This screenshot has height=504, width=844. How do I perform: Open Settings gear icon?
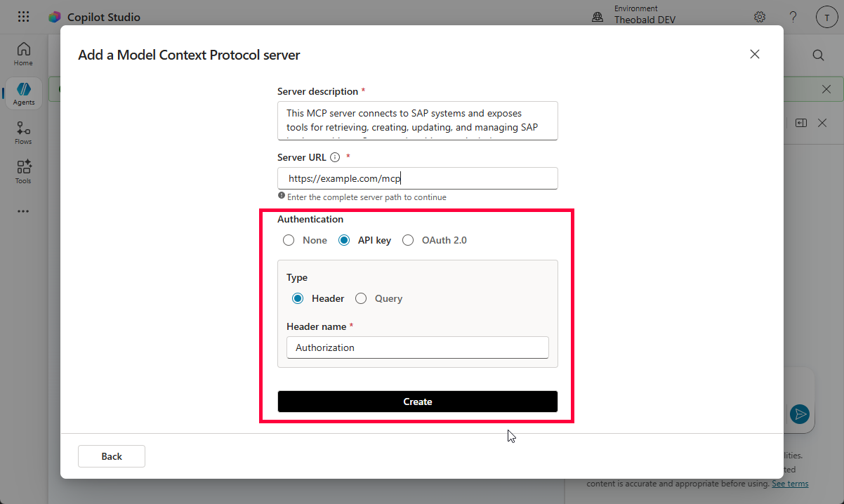point(760,17)
